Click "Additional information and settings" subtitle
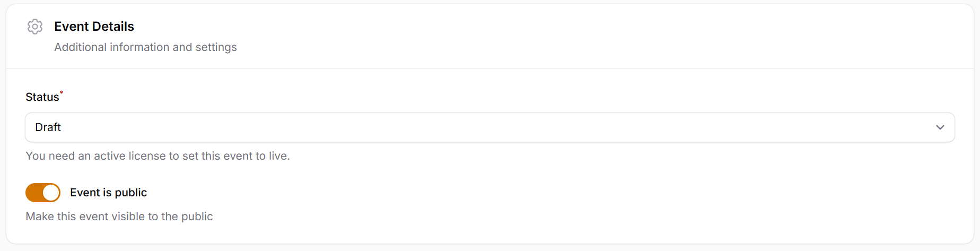This screenshot has width=980, height=251. [145, 47]
